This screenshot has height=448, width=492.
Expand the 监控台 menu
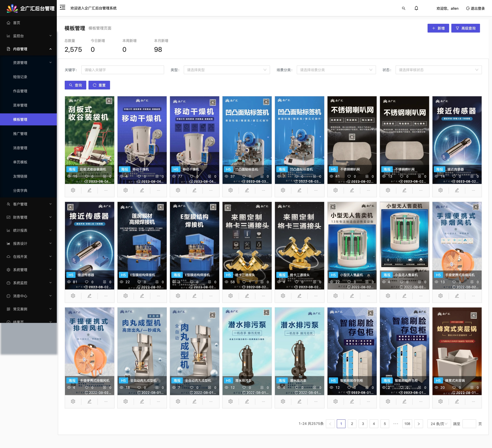tap(28, 36)
